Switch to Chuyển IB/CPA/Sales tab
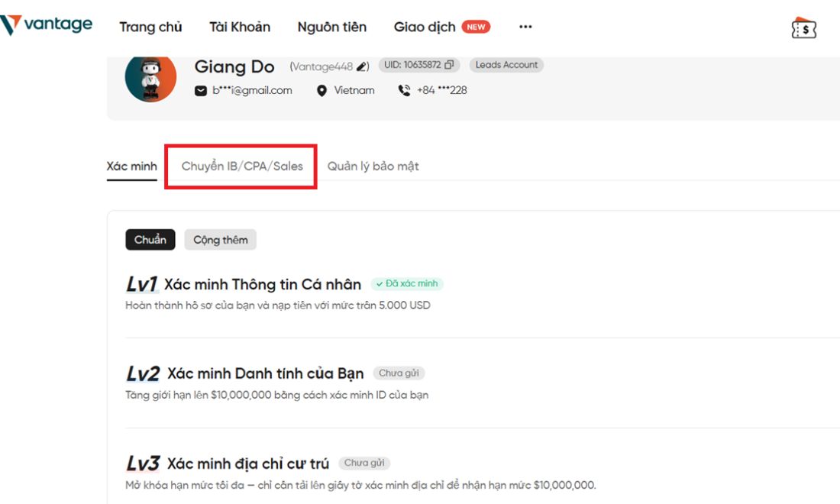The height and width of the screenshot is (504, 840). 242,166
